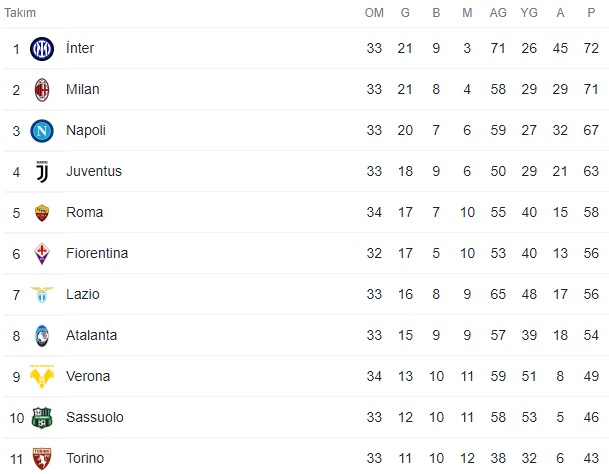Click the Napoli club logo
The image size is (609, 474).
coord(42,130)
